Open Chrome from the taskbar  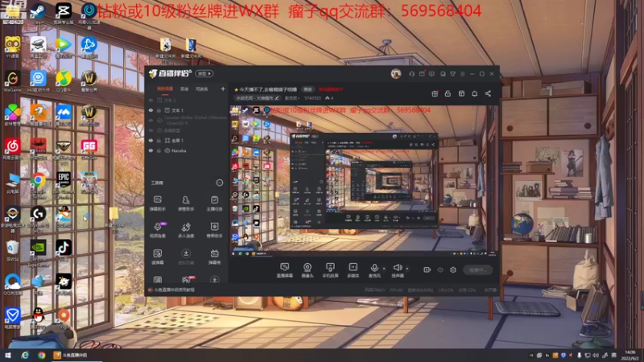click(x=42, y=355)
